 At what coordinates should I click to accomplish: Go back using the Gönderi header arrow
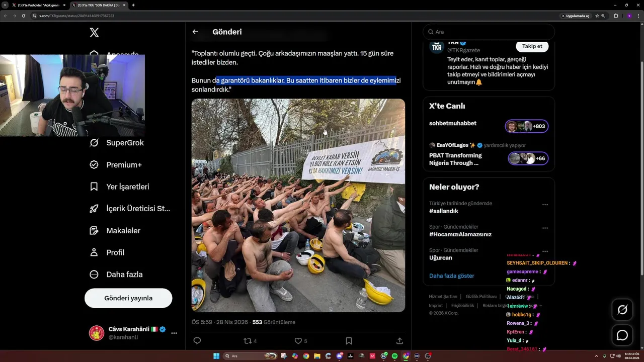195,32
